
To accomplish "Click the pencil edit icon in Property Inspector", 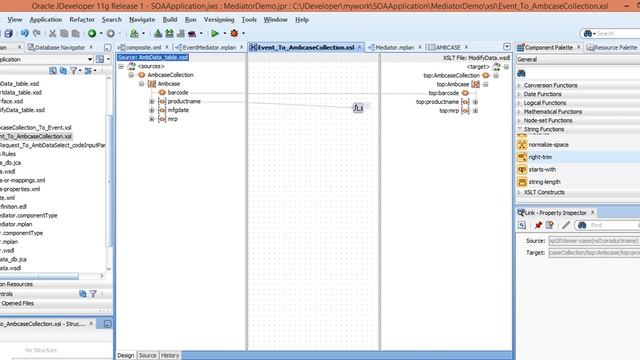I will [566, 225].
